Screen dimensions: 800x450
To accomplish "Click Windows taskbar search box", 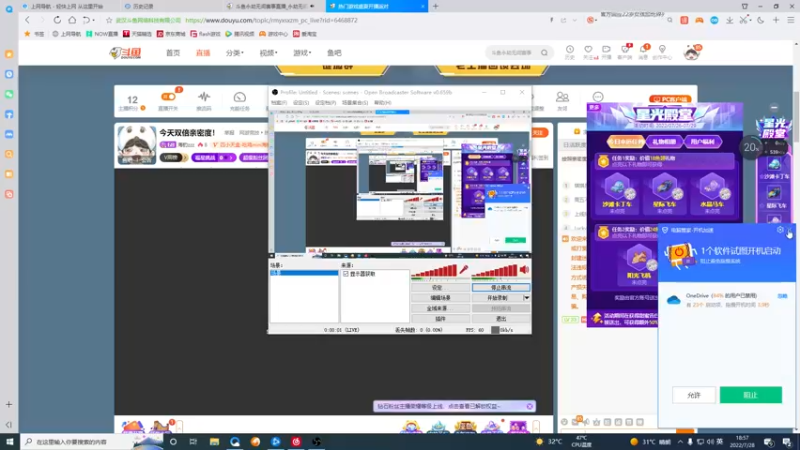I will [x=92, y=442].
